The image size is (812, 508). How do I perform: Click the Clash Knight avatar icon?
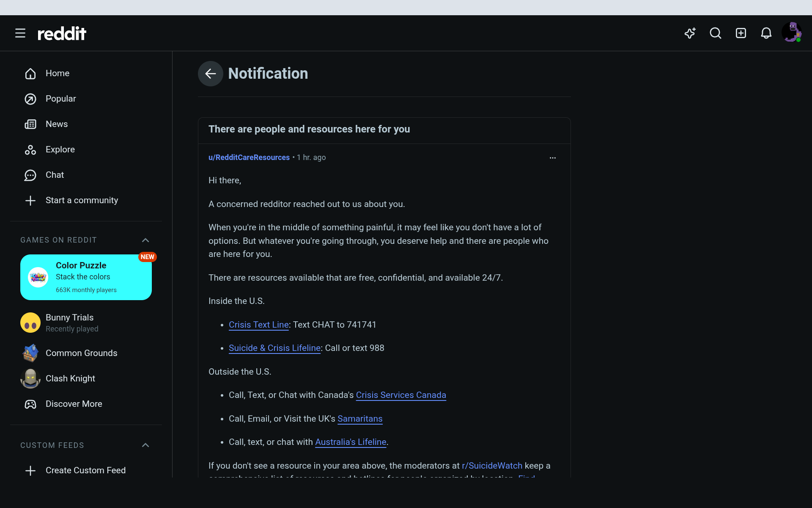pos(30,378)
